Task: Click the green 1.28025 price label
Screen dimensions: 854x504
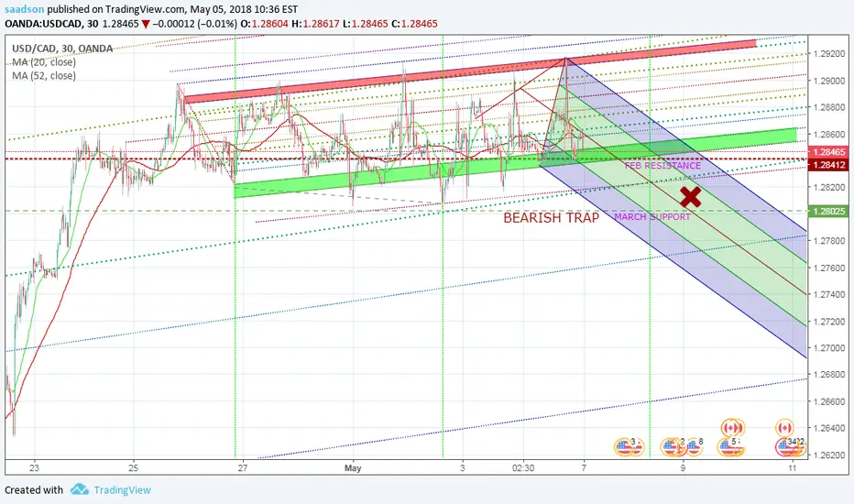Action: point(829,212)
